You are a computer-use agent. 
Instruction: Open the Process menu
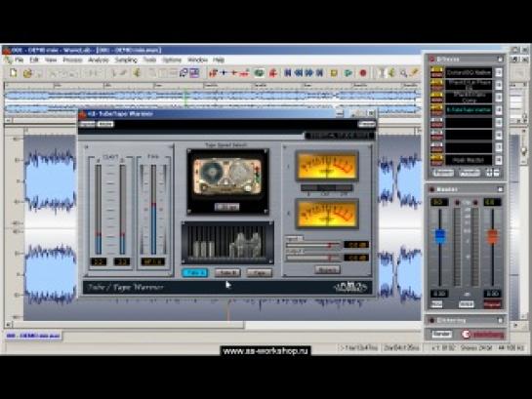pyautogui.click(x=72, y=60)
